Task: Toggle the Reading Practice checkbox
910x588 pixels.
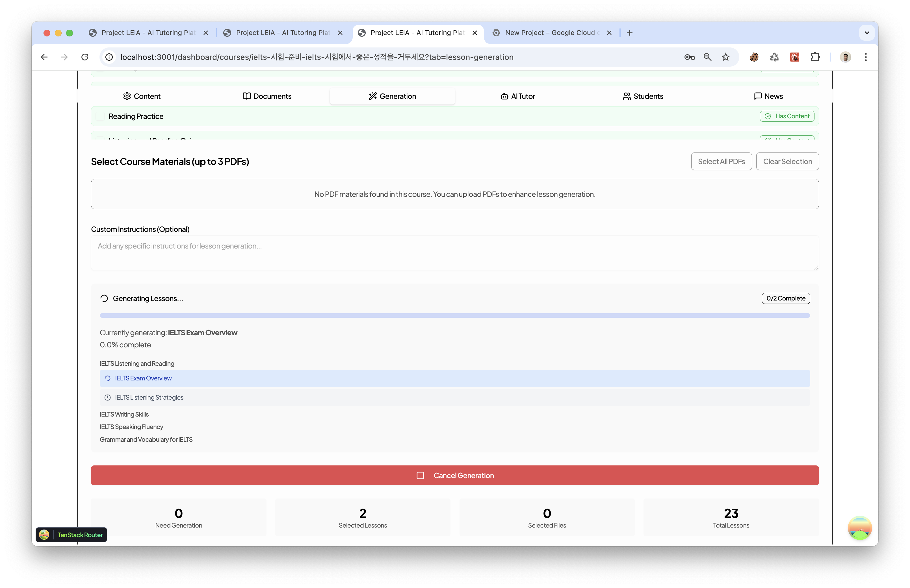Action: pos(100,116)
